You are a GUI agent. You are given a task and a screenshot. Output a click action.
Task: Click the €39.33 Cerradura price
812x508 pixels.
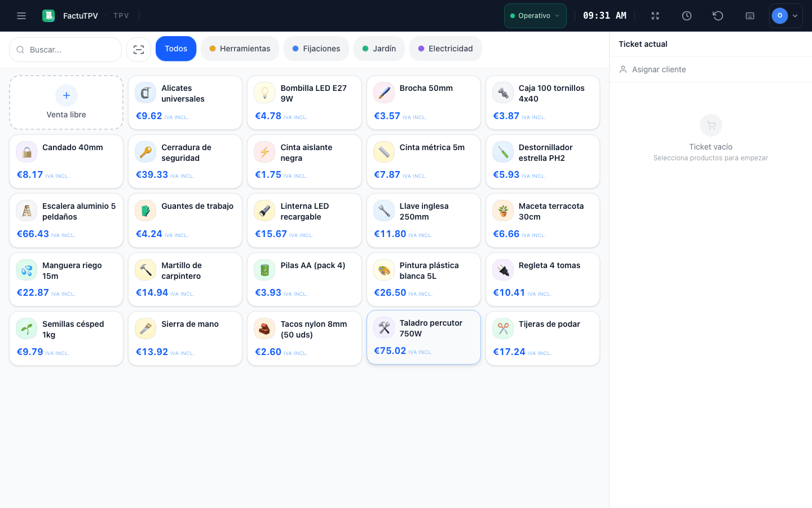pyautogui.click(x=152, y=174)
